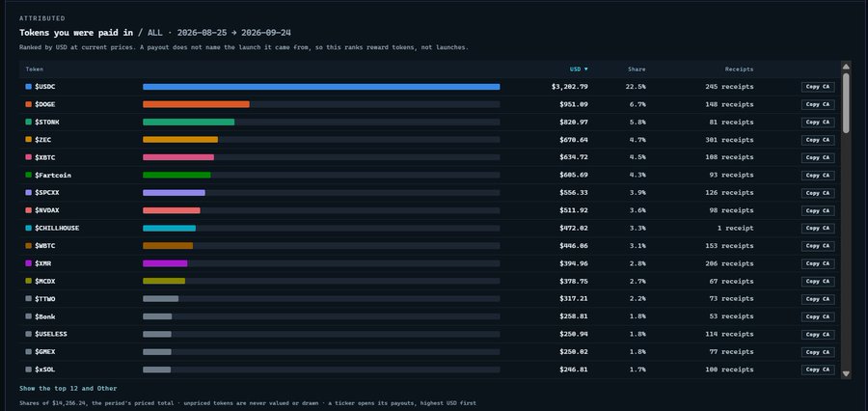868x411 pixels.
Task: Click the green $STONK color swatch
Action: 28,122
